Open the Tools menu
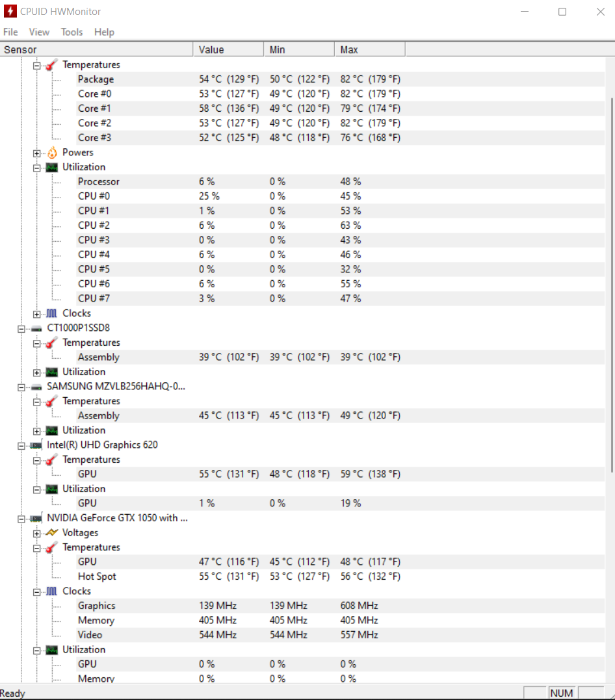The height and width of the screenshot is (700, 615). (x=72, y=32)
